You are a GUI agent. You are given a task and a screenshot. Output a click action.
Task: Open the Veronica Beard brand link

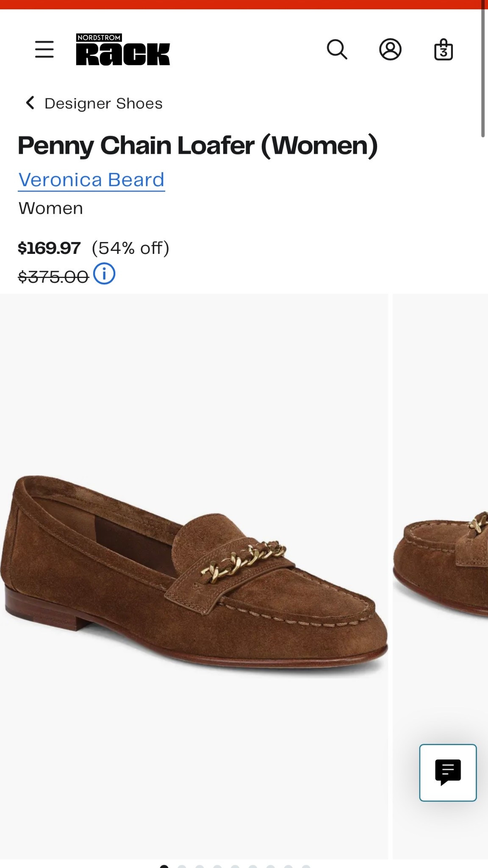91,180
